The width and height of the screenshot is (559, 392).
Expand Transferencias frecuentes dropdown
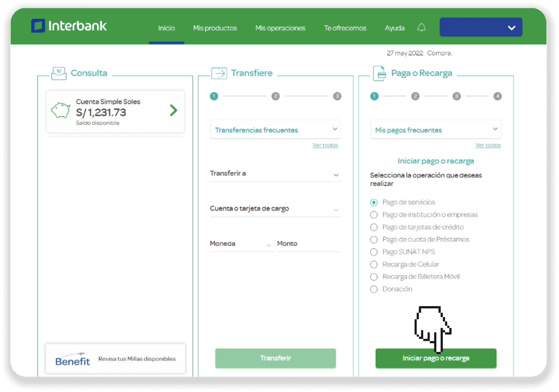click(275, 130)
